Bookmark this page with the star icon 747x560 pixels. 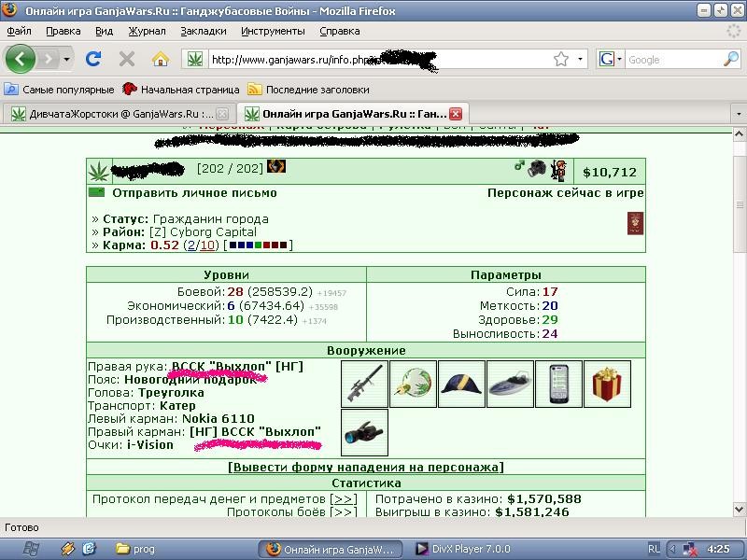(x=561, y=59)
